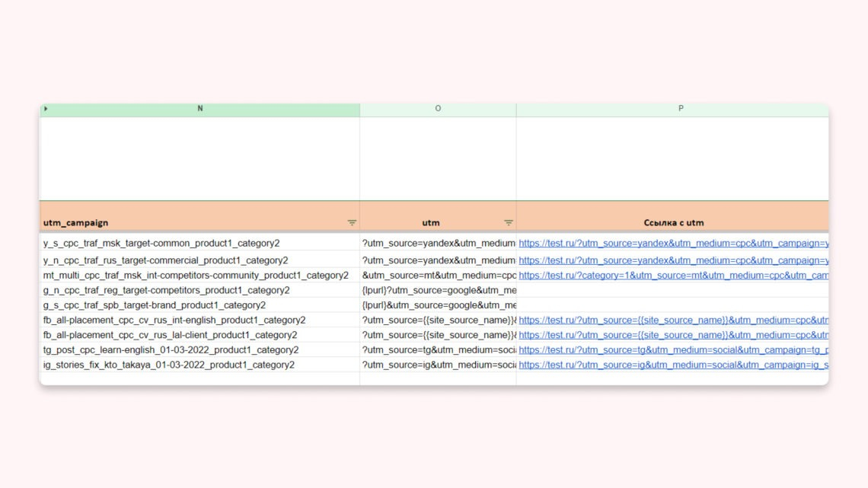Open the utm column filter icon
Image resolution: width=868 pixels, height=488 pixels.
tap(508, 222)
